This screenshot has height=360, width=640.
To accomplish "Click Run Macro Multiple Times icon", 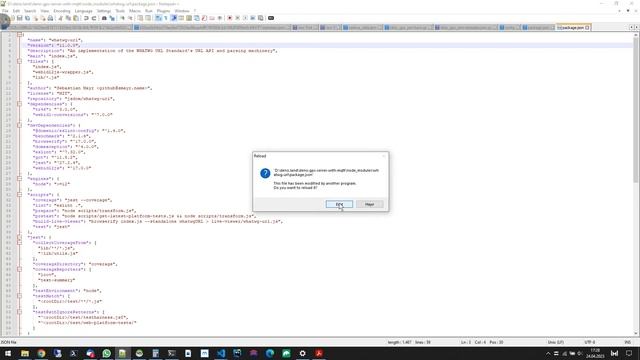I will coord(253,18).
